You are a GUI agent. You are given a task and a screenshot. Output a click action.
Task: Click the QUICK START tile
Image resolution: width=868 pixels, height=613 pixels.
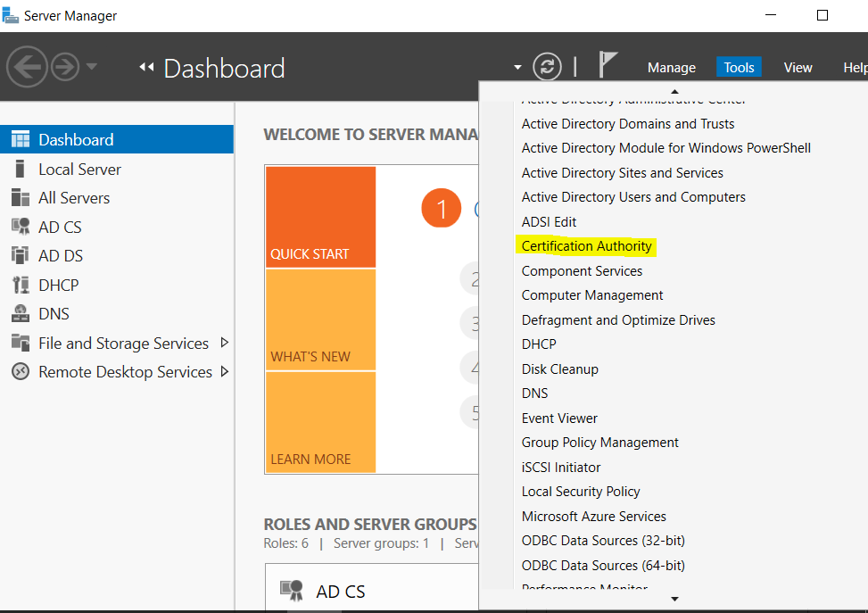pos(320,217)
